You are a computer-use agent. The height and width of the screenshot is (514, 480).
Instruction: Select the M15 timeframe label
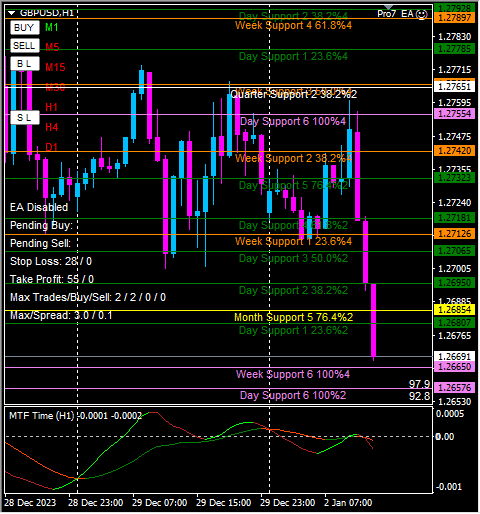click(x=55, y=67)
